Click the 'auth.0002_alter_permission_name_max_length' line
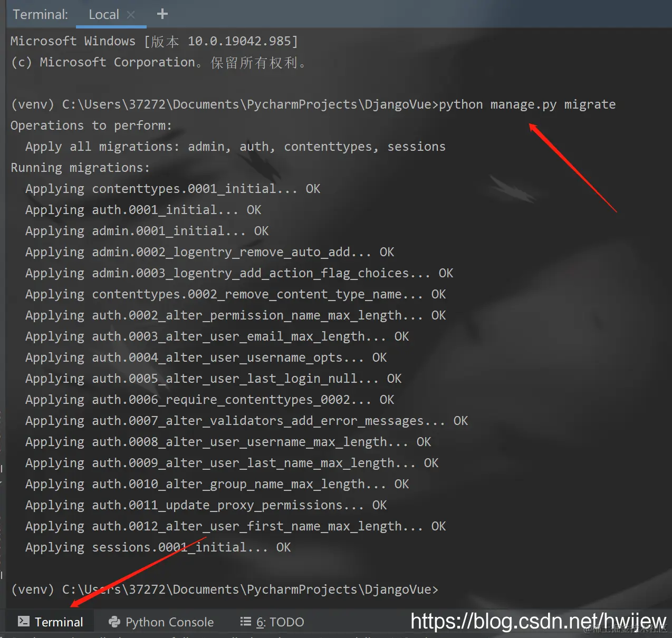 235,315
